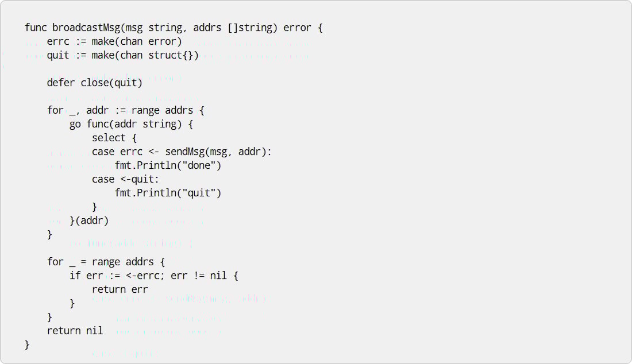Viewport: 632px width, 364px height.
Task: Click the quit channel declaration line
Action: tap(122, 55)
